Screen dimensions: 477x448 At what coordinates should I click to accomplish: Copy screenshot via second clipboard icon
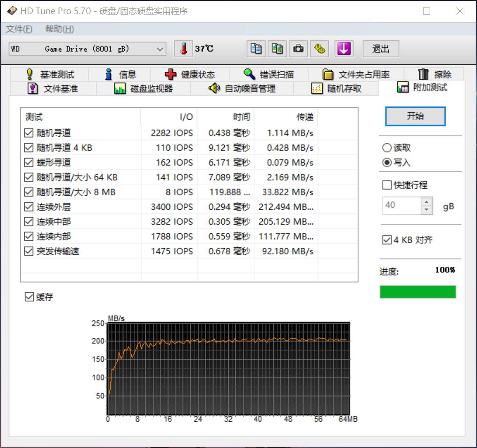(x=277, y=49)
